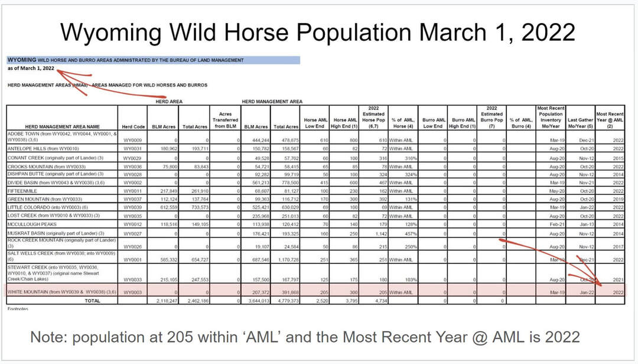The image size is (638, 364).
Task: Click the slide title 'Wyoming Wild Horse Population'
Action: coord(318,32)
